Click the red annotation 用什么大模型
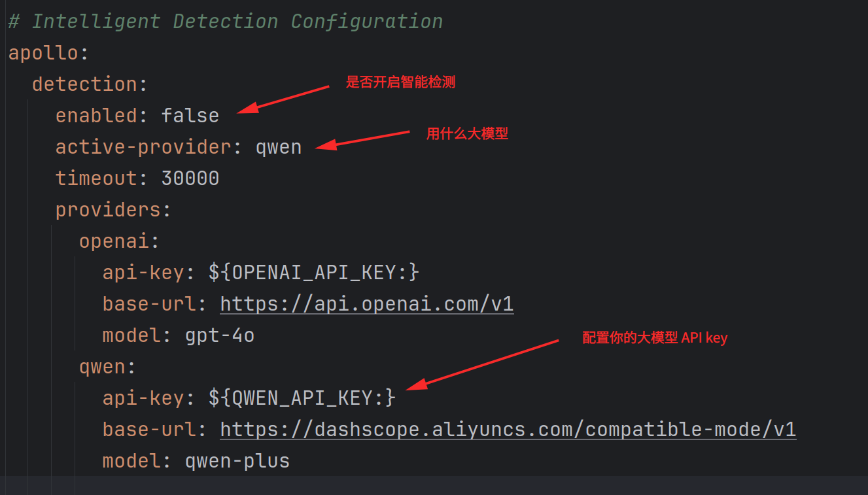This screenshot has height=495, width=868. [467, 134]
